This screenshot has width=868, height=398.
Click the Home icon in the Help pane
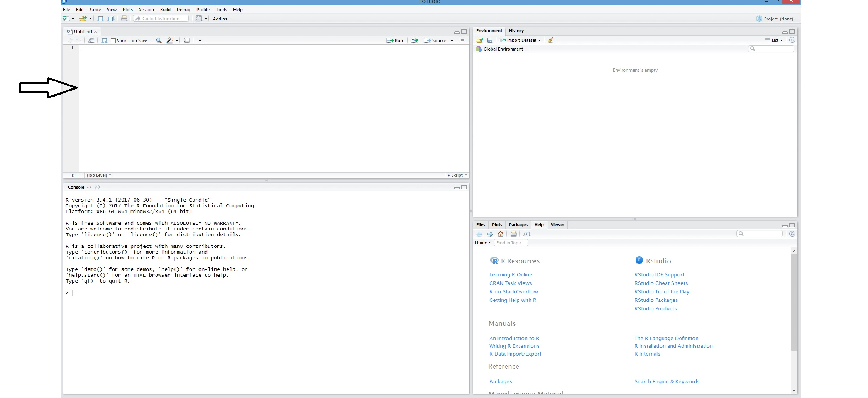point(500,234)
